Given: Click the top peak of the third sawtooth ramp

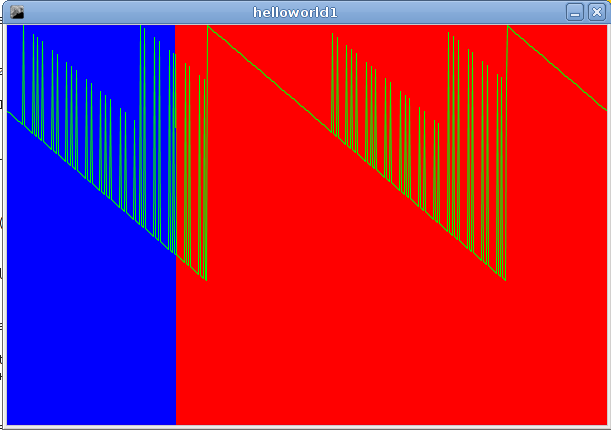Looking at the screenshot, I should click(x=508, y=26).
